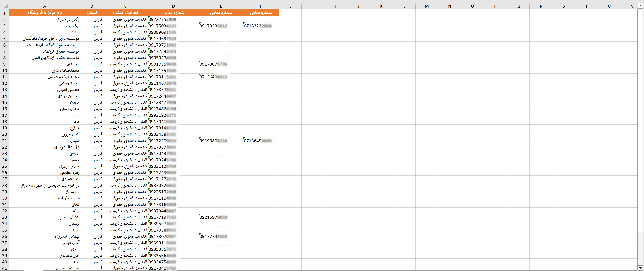The image size is (644, 271).
Task: Select cell 'موسسه حقوق فرهمند'
Action: click(x=44, y=51)
